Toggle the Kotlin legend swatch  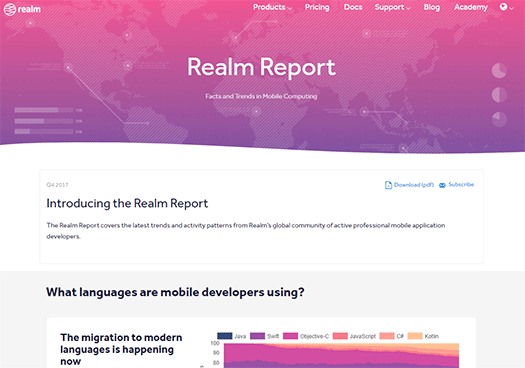tap(415, 336)
